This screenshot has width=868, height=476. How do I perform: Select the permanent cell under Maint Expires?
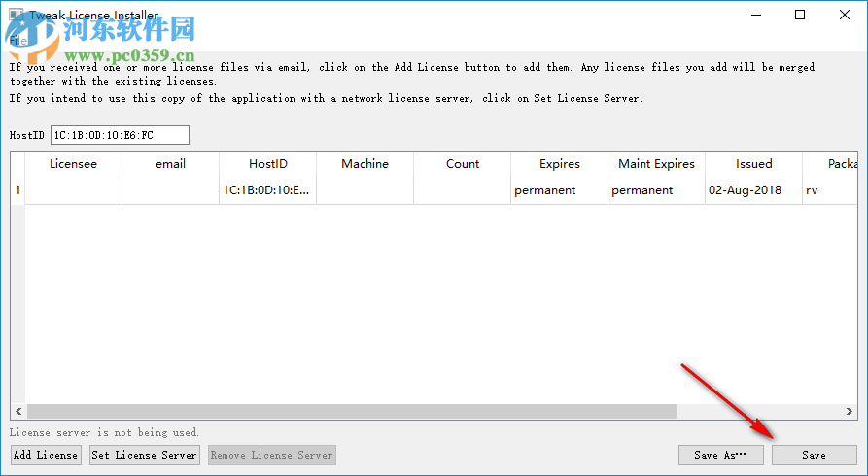(656, 190)
